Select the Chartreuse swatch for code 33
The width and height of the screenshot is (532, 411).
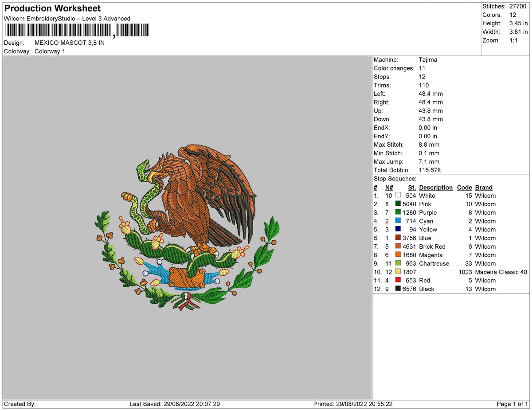[x=398, y=263]
